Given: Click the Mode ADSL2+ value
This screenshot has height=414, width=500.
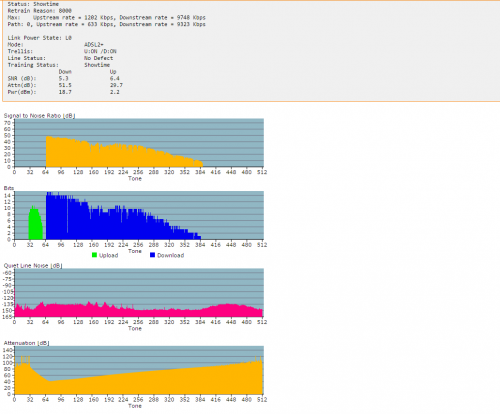Looking at the screenshot, I should coord(94,45).
